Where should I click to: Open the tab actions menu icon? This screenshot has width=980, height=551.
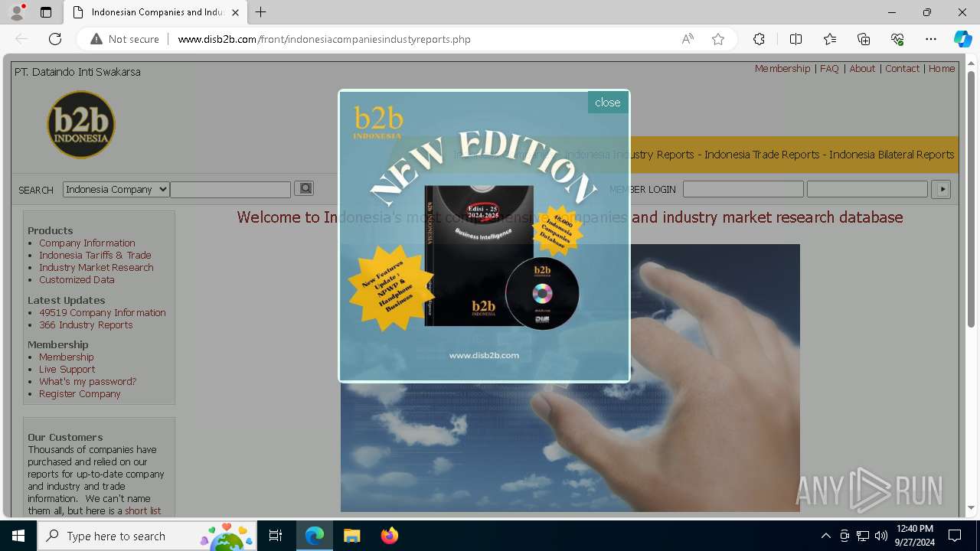click(x=46, y=12)
